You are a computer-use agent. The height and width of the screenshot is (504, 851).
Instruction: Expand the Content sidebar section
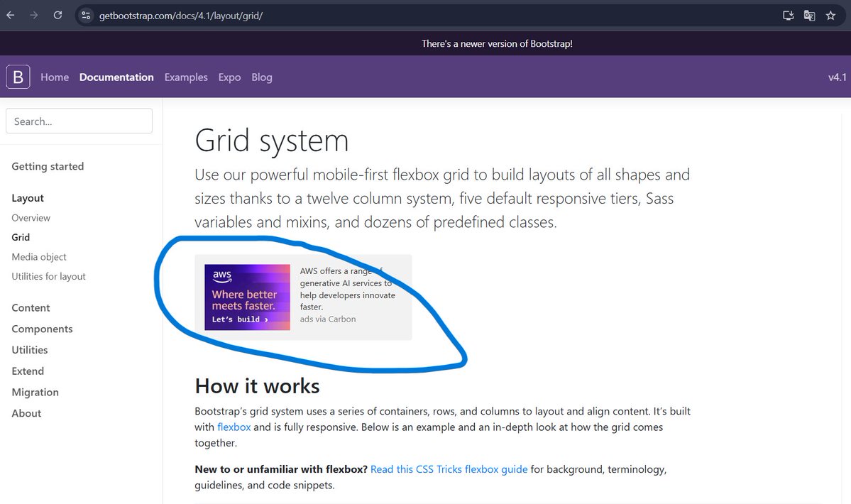[31, 307]
